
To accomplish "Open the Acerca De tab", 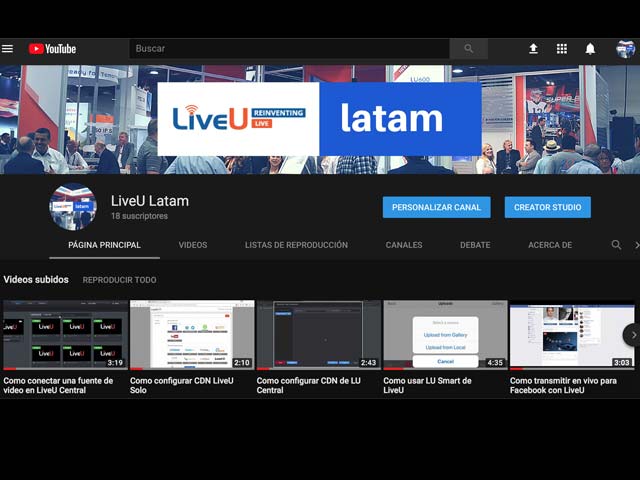I will (x=550, y=245).
